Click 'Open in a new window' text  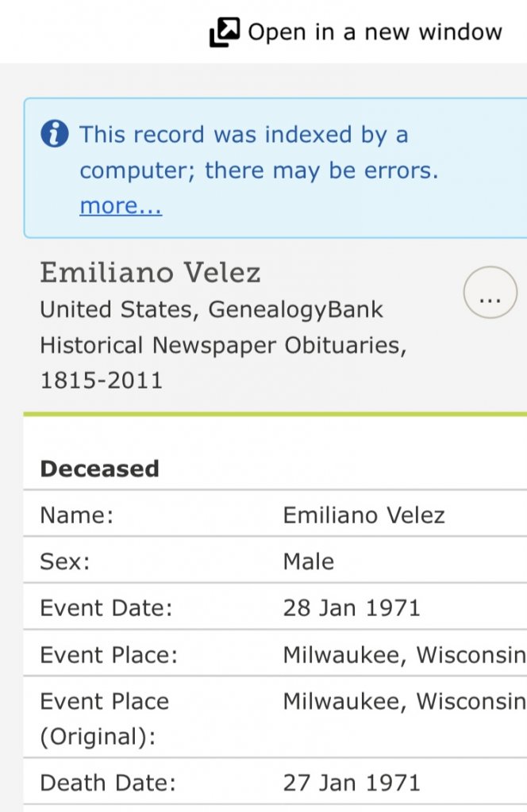(x=375, y=33)
